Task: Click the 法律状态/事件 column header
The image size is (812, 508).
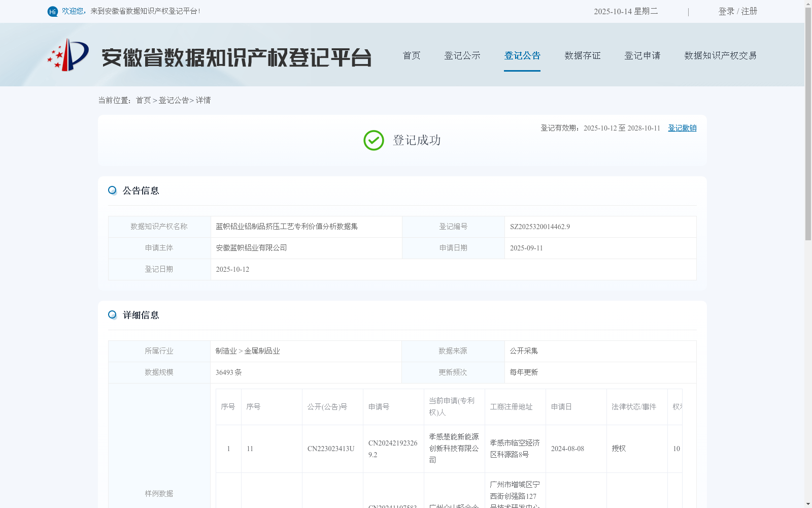Action: pos(634,407)
